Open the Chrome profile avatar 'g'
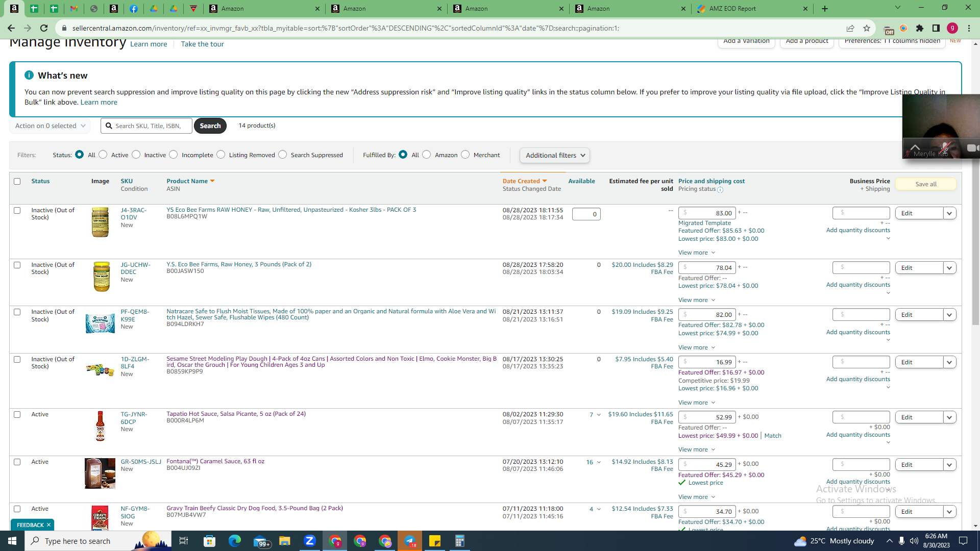 click(x=952, y=28)
